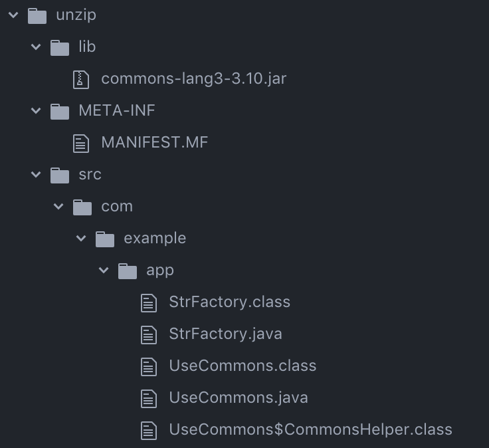Open UseCommons.class file
Viewport: 489px width, 448px height.
point(243,366)
